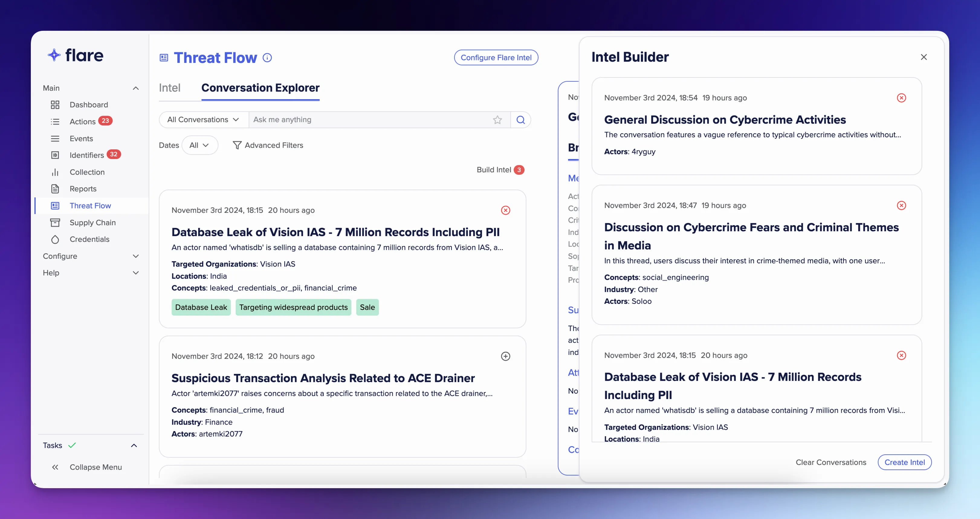Toggle the Tasks panel chevron

coord(134,446)
